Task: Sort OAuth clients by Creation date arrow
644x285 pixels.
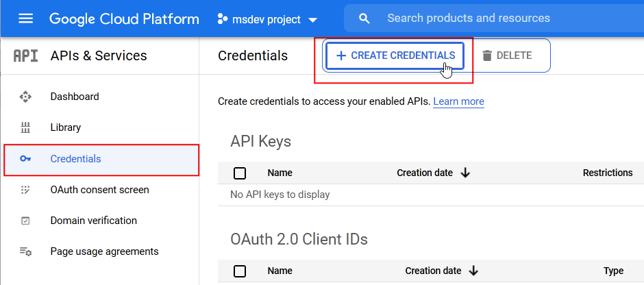Action: (473, 271)
